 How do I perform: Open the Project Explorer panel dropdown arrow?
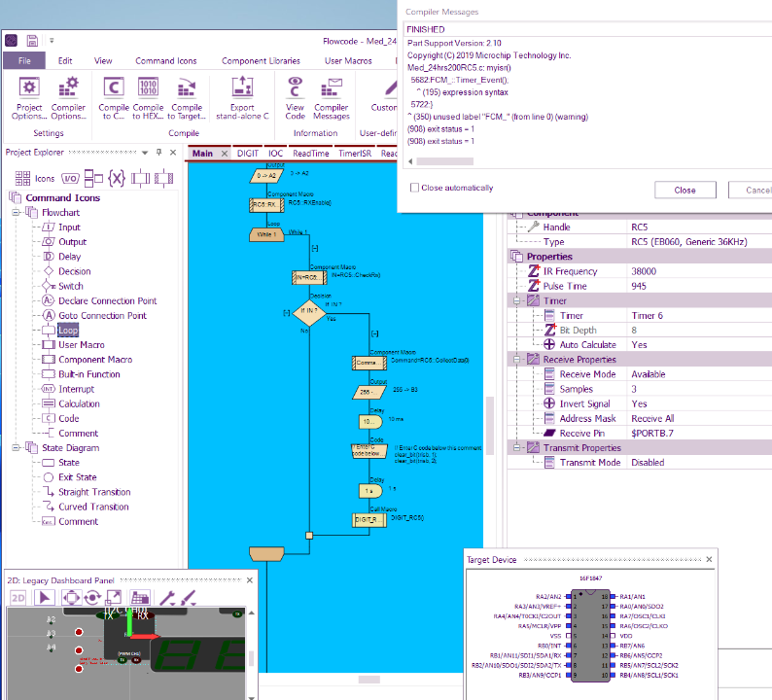[145, 153]
